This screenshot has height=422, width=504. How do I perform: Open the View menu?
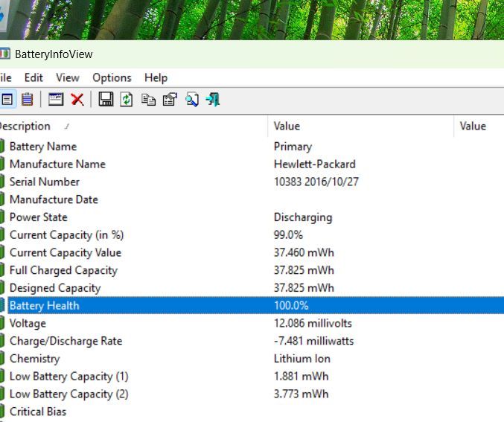pyautogui.click(x=67, y=77)
